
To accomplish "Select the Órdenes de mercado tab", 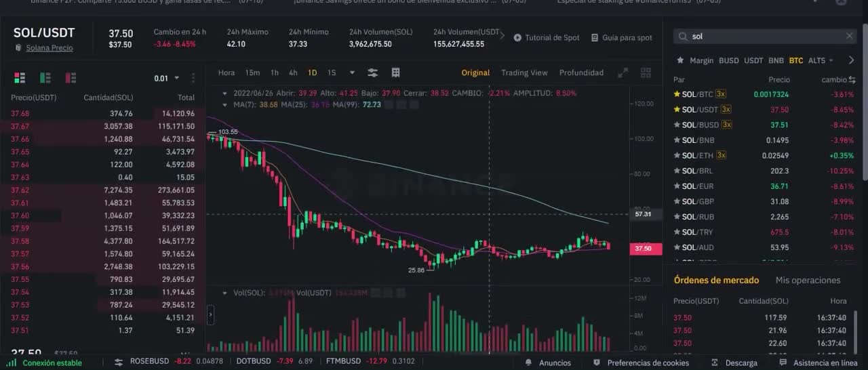I will [x=715, y=280].
